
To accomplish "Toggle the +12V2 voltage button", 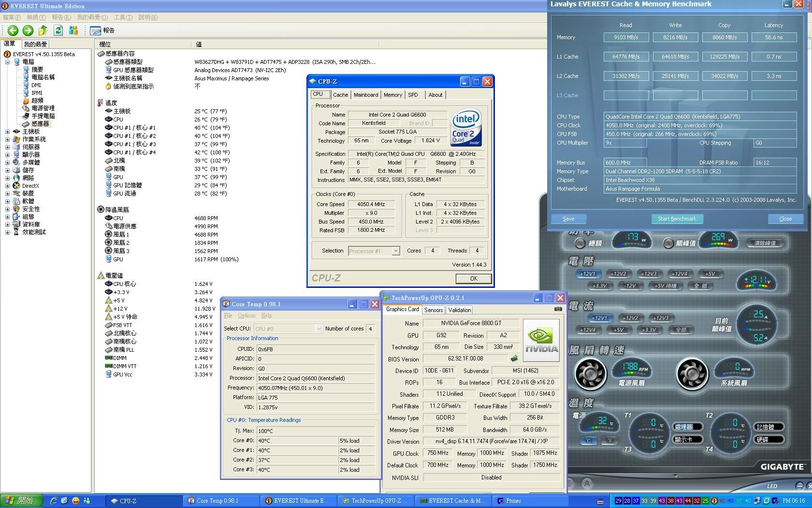I will tap(618, 274).
